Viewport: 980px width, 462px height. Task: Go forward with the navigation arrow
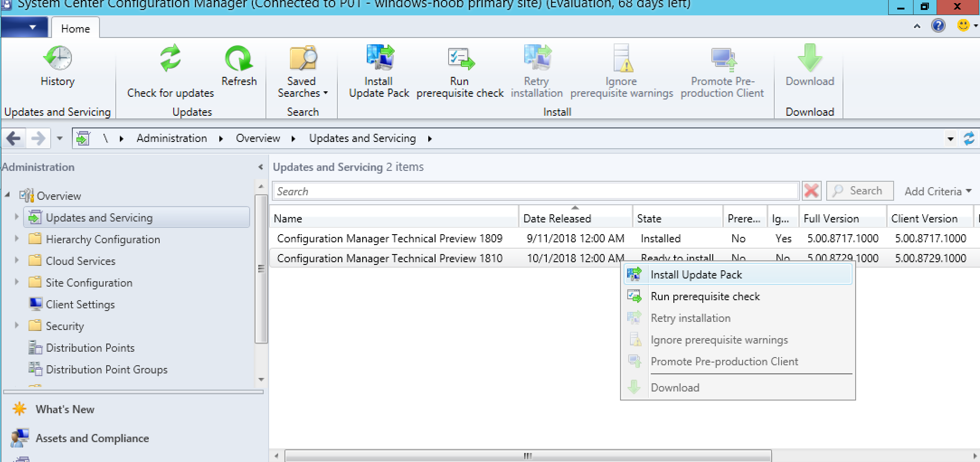[x=38, y=138]
